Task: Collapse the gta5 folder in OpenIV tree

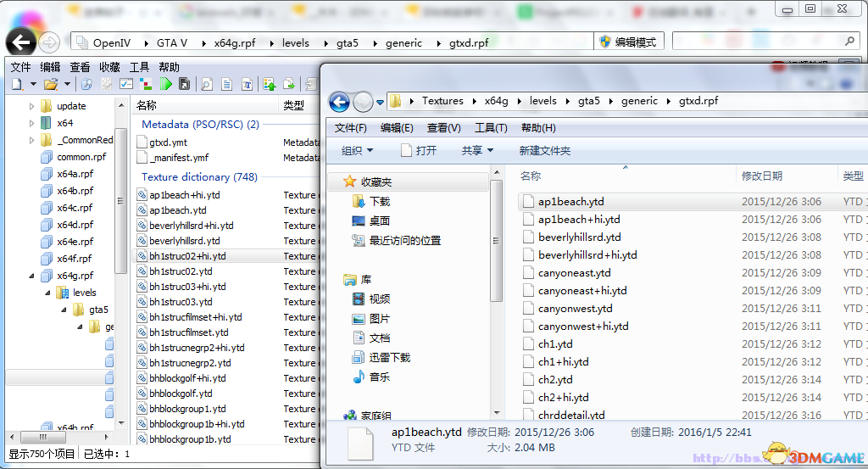Action: (64, 310)
